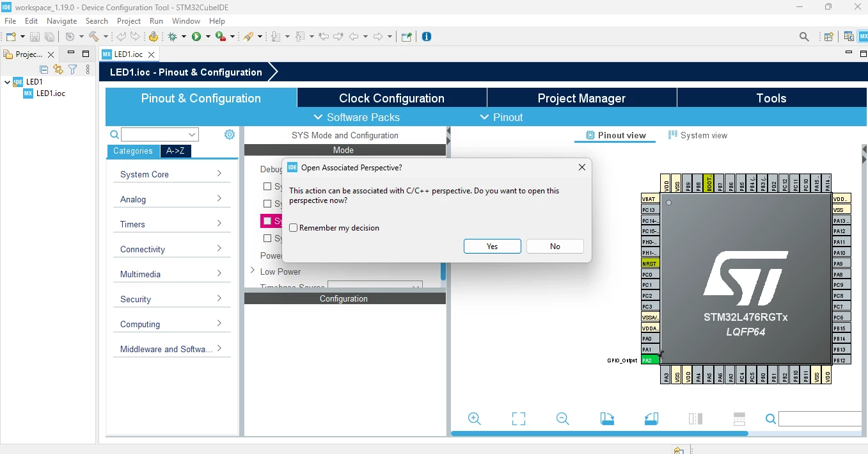Image resolution: width=868 pixels, height=454 pixels.
Task: Open the Pinout dropdown menu
Action: tap(501, 117)
